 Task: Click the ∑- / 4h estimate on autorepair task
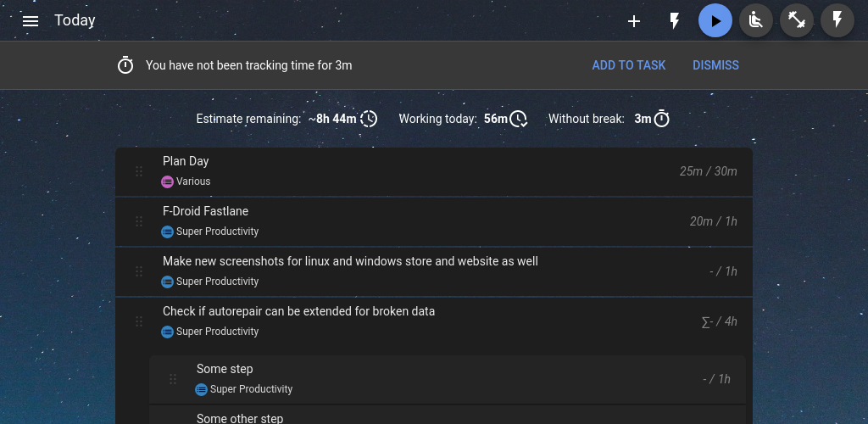click(719, 321)
